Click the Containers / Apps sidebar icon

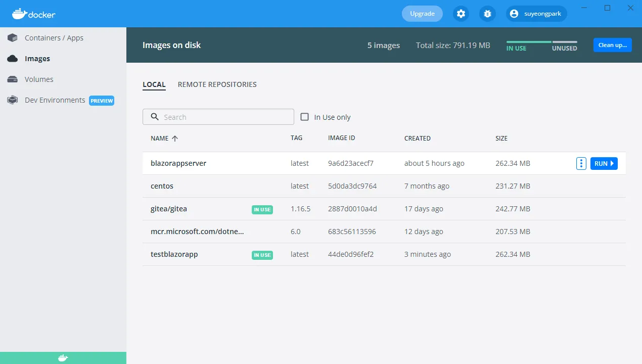point(13,38)
